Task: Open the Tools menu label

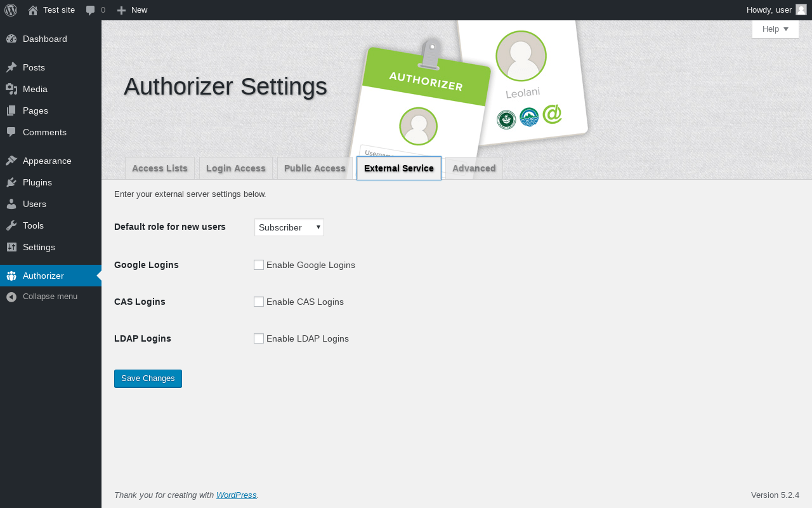Action: (33, 225)
